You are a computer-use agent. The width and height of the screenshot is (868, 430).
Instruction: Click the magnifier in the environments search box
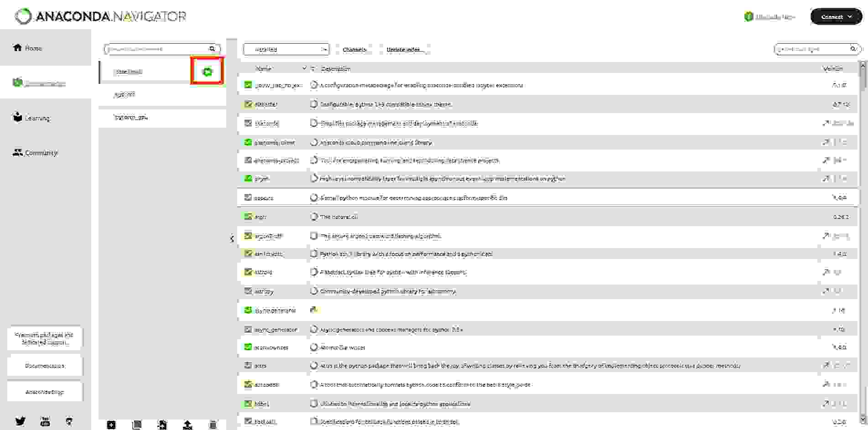(x=213, y=49)
